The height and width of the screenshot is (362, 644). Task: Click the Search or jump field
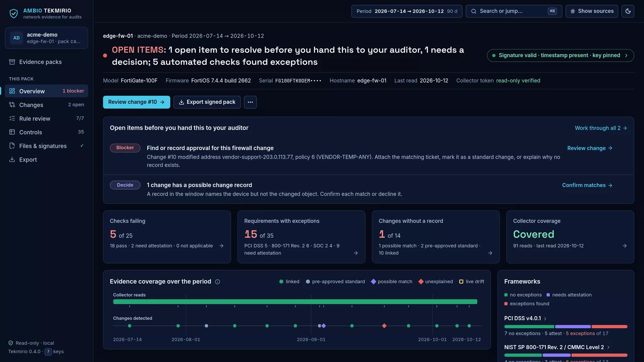514,11
